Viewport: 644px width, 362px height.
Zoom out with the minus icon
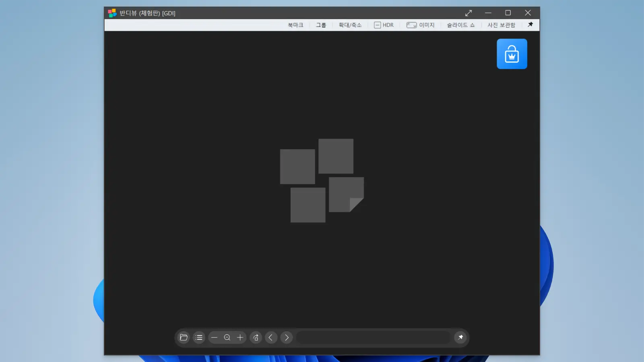pyautogui.click(x=214, y=337)
